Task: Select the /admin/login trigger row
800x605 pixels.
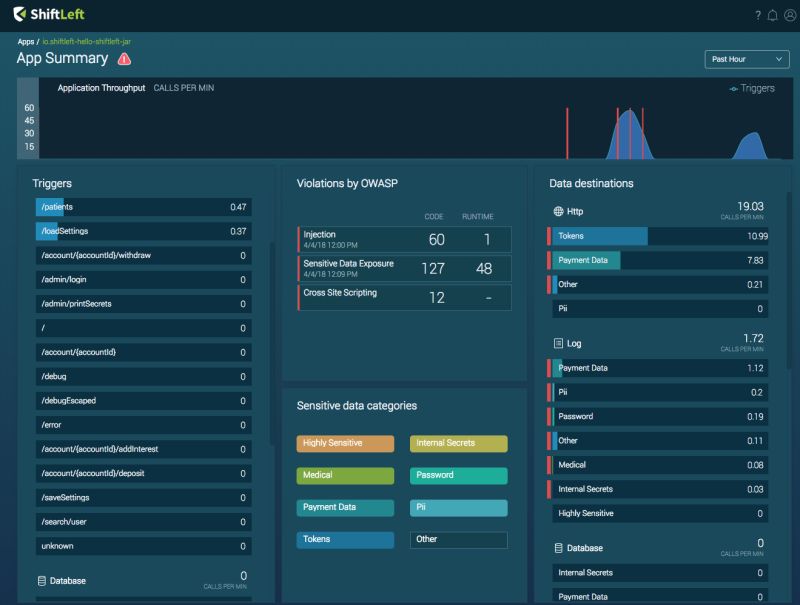Action: 144,280
